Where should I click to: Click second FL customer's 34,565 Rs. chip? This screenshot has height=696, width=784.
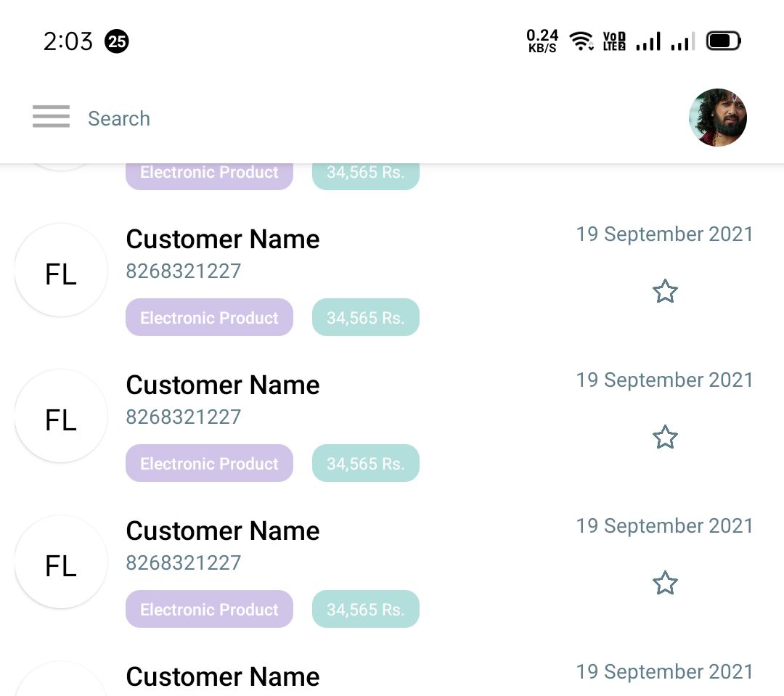tap(365, 464)
